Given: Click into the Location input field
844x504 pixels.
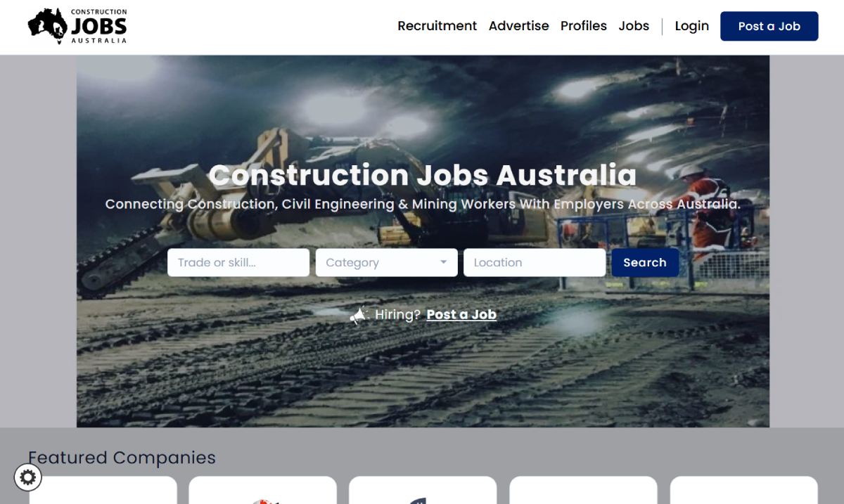Looking at the screenshot, I should (x=535, y=262).
